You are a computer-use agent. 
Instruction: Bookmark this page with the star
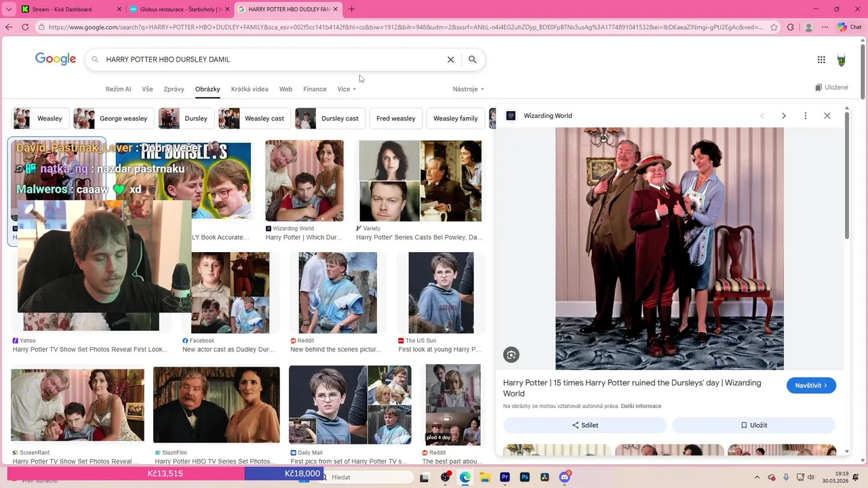tap(774, 27)
